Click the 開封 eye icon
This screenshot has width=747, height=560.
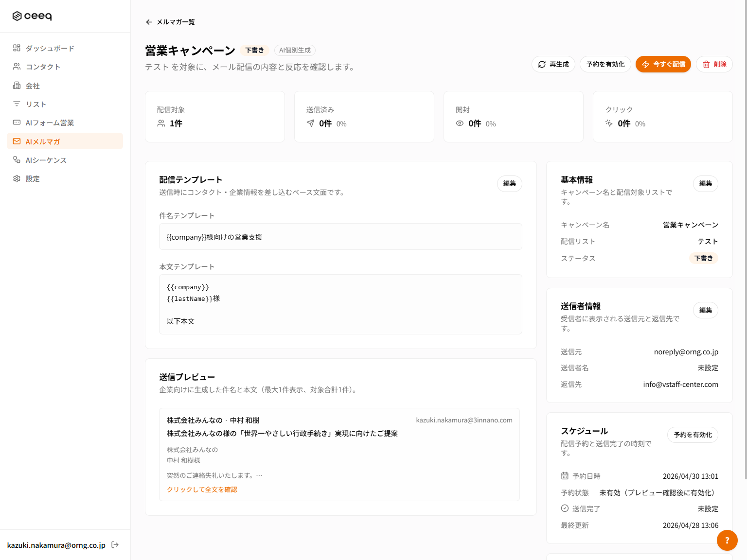pyautogui.click(x=460, y=123)
